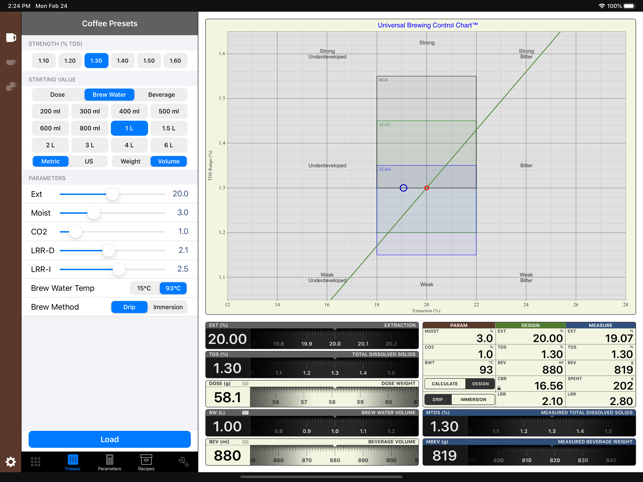The width and height of the screenshot is (643, 482).
Task: Select Immersion brew method in presets
Action: coord(168,307)
